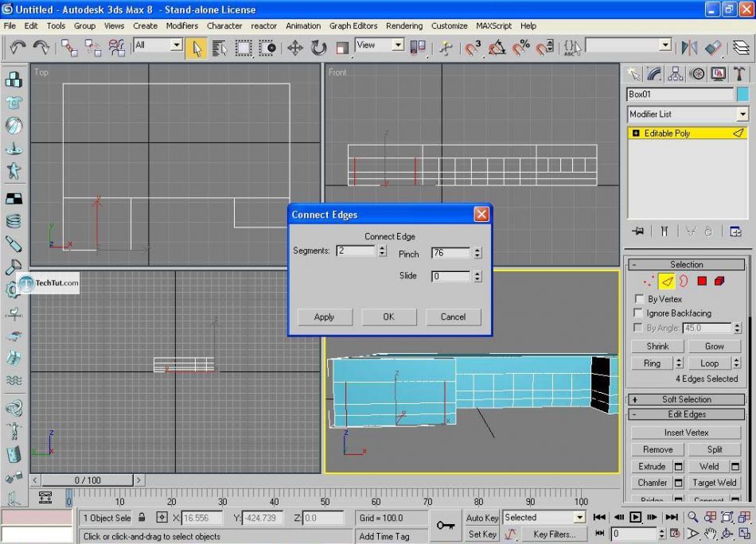756x544 pixels.
Task: Click the key icon Set Keys button
Action: click(x=446, y=526)
